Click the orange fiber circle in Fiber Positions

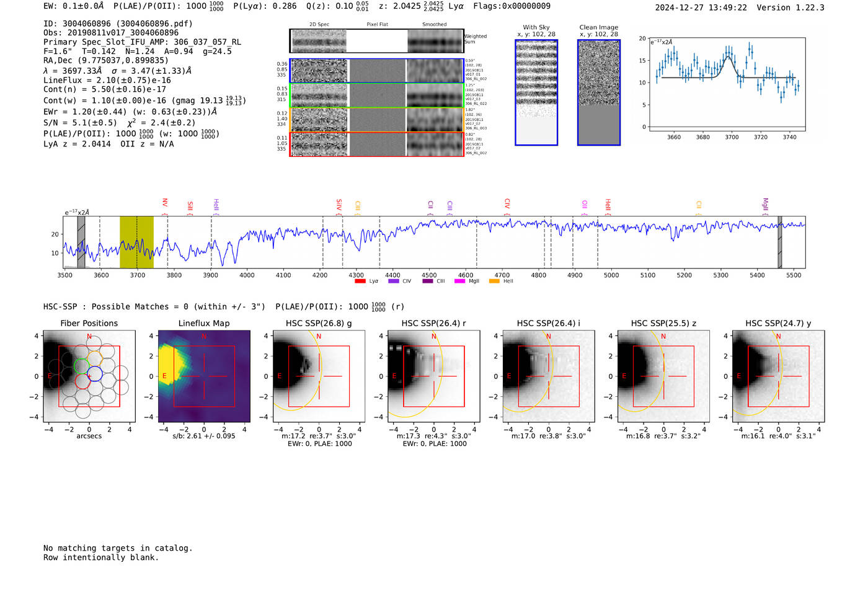point(95,358)
